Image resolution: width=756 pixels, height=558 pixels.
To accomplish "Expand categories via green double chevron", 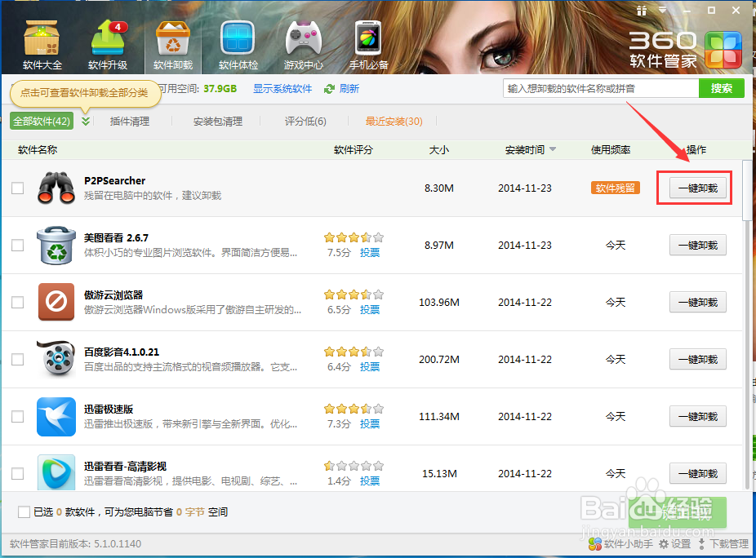I will tap(86, 121).
